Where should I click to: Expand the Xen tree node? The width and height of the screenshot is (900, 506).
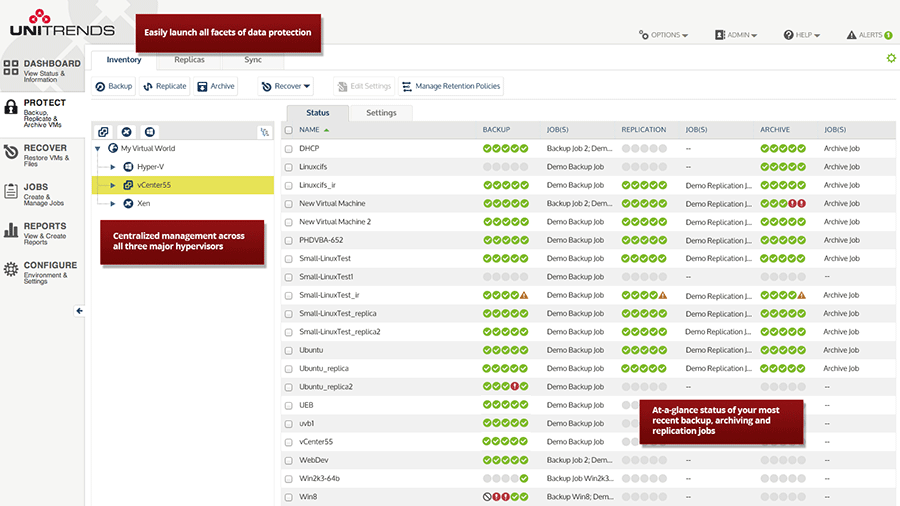click(113, 204)
